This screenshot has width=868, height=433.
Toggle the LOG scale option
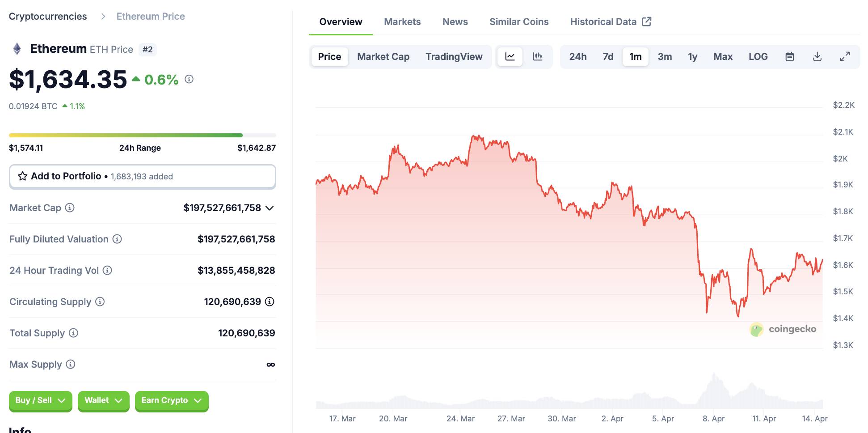click(x=758, y=57)
